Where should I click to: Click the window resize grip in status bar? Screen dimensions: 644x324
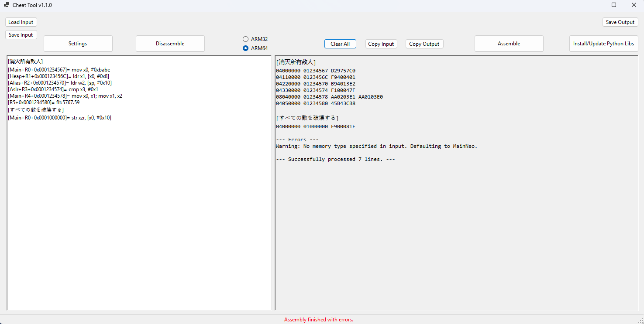[640, 320]
